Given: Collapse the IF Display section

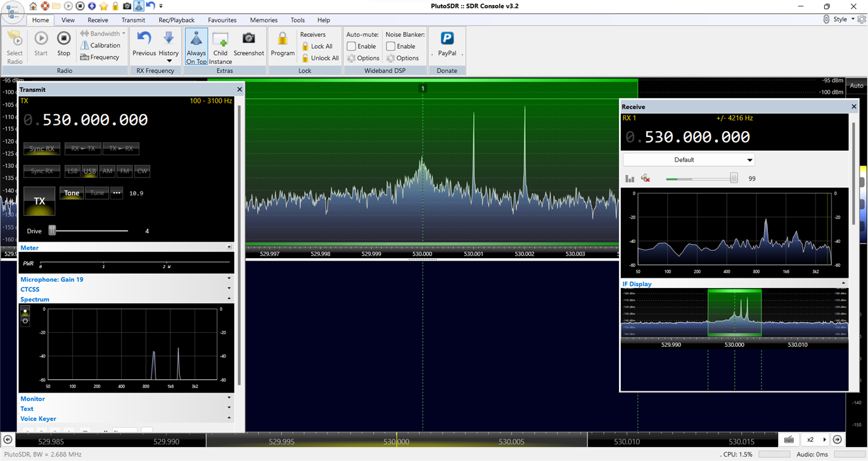Looking at the screenshot, I should pyautogui.click(x=843, y=283).
